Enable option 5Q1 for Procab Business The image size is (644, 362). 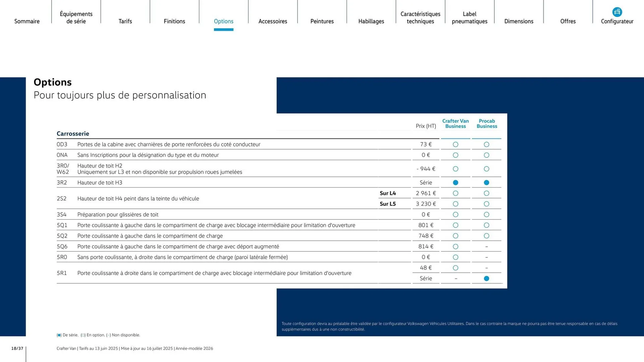pyautogui.click(x=486, y=225)
